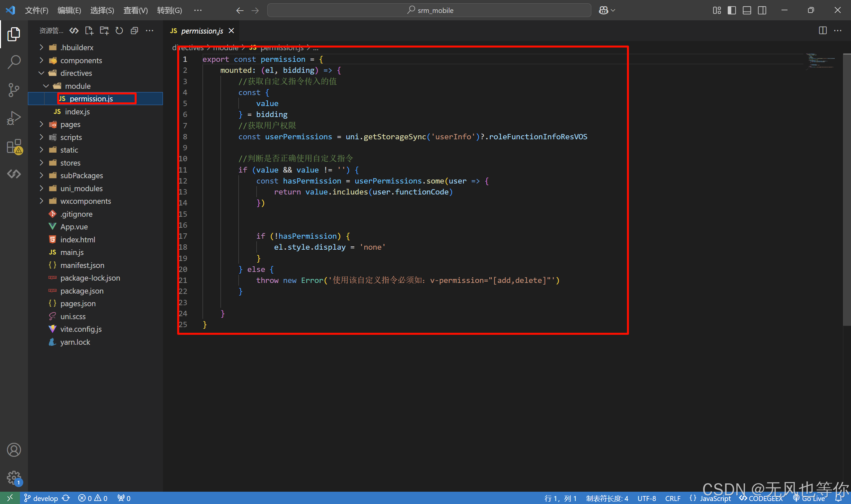Open the remote window indicator in status bar
Viewport: 851px width, 504px height.
click(x=10, y=498)
